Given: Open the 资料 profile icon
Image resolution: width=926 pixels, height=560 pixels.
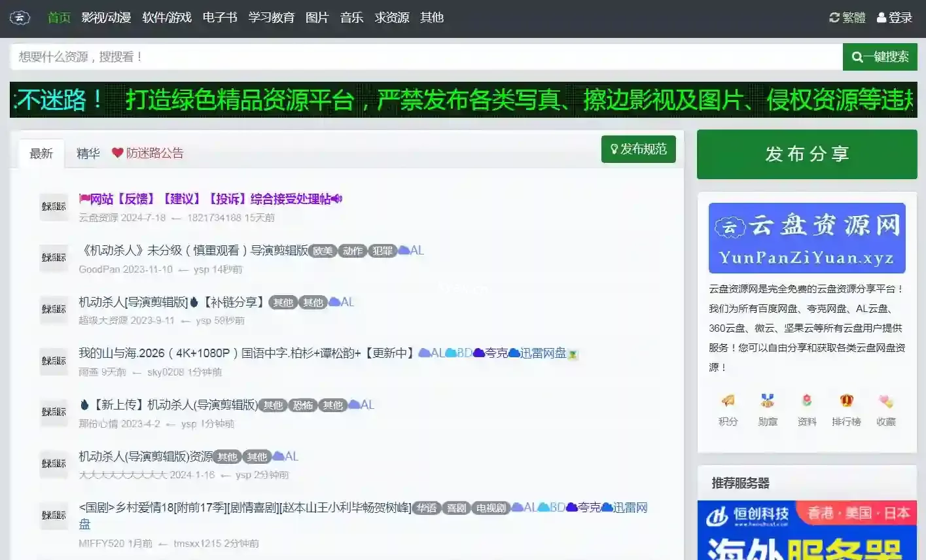Looking at the screenshot, I should 807,401.
